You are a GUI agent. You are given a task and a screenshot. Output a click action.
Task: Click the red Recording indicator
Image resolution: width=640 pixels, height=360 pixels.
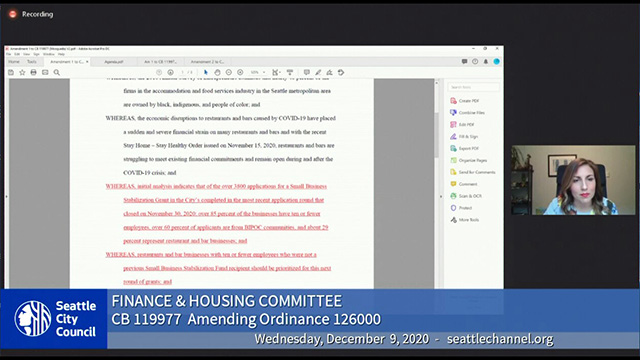(13, 14)
